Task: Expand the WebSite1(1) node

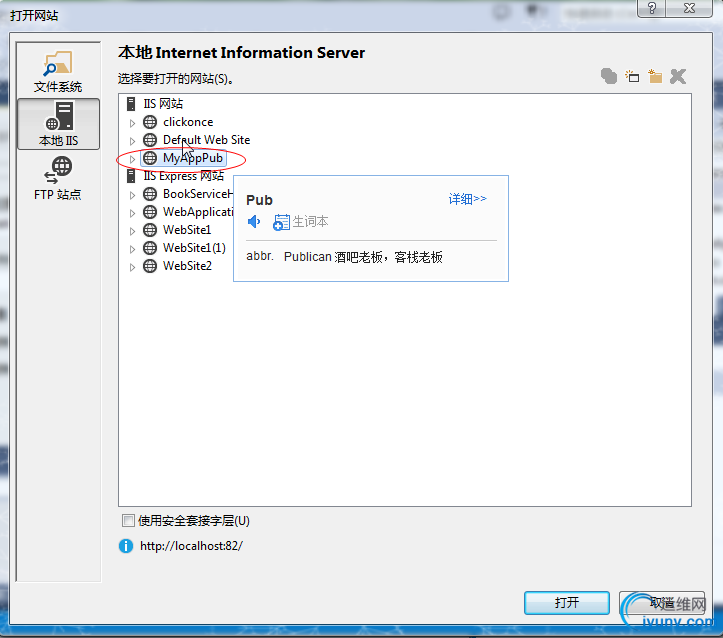Action: click(x=132, y=249)
